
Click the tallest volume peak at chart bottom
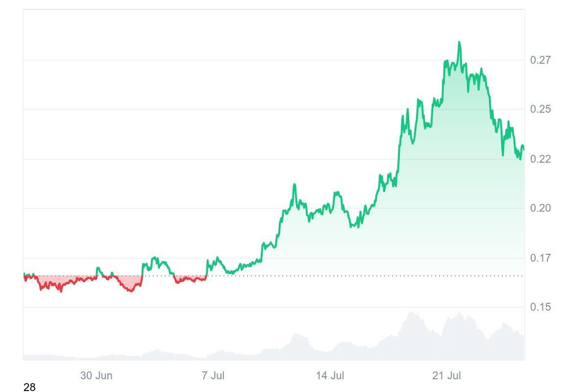(x=413, y=313)
